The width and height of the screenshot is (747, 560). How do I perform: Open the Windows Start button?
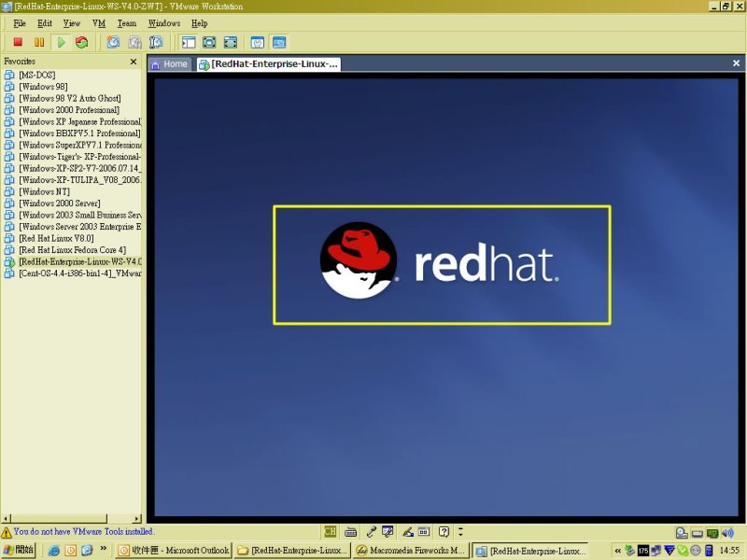tap(19, 551)
